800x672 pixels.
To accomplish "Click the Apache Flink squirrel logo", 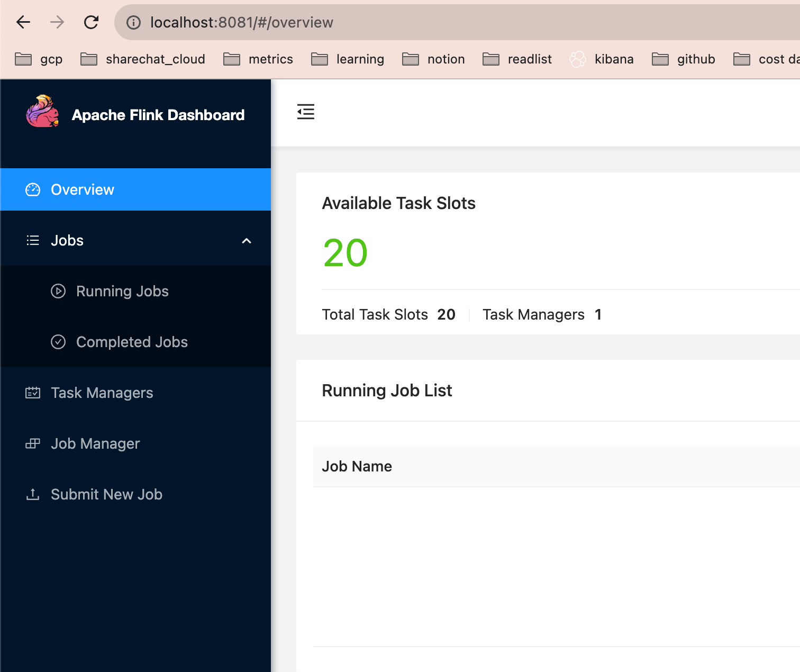I will point(43,112).
